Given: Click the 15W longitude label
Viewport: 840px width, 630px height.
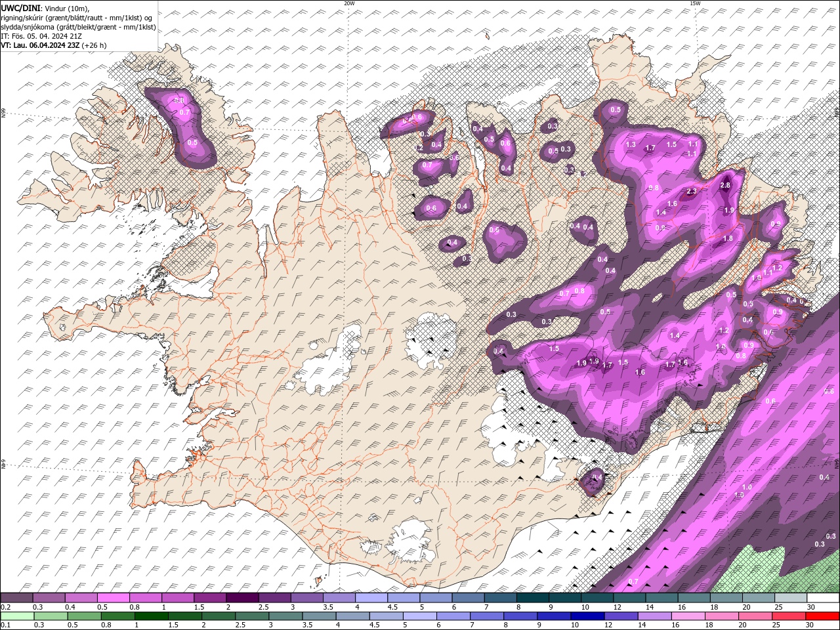Looking at the screenshot, I should (x=695, y=3).
